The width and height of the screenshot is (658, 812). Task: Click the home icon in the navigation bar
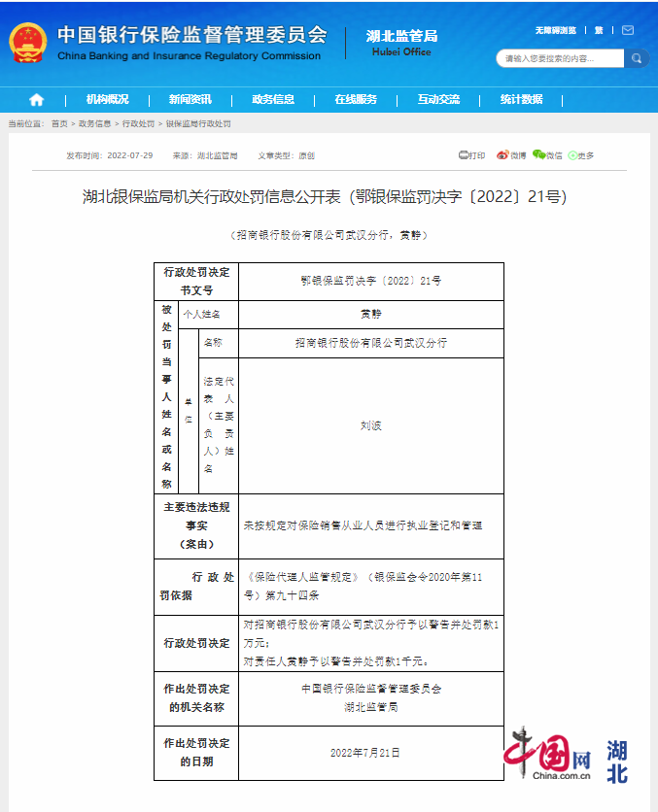tap(36, 99)
